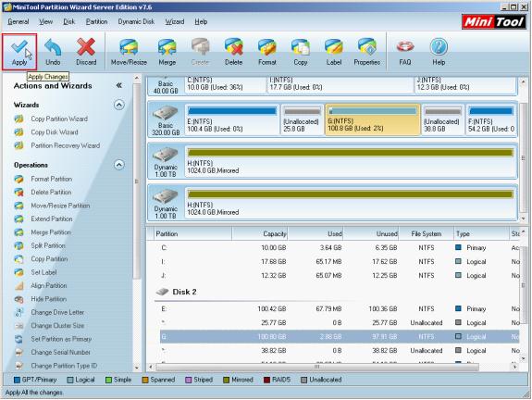Choose Set Label operation

pyautogui.click(x=43, y=272)
